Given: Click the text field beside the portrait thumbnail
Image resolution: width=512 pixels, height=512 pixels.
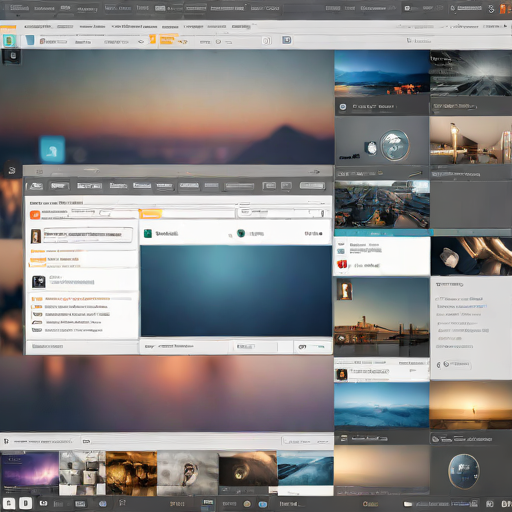Looking at the screenshot, I should 88,235.
